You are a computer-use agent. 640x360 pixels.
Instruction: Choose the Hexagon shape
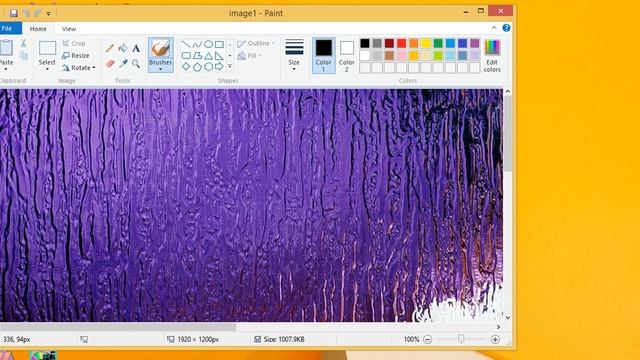pyautogui.click(x=208, y=67)
